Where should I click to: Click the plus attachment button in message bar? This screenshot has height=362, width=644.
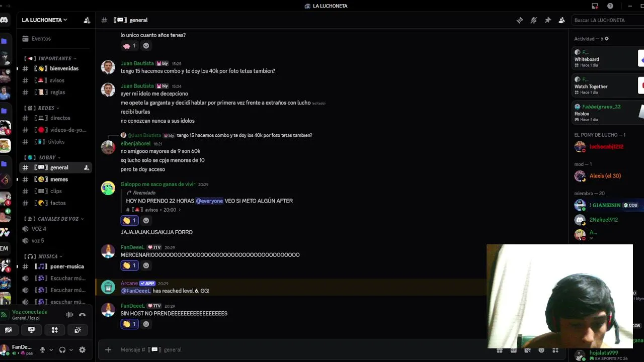click(108, 349)
